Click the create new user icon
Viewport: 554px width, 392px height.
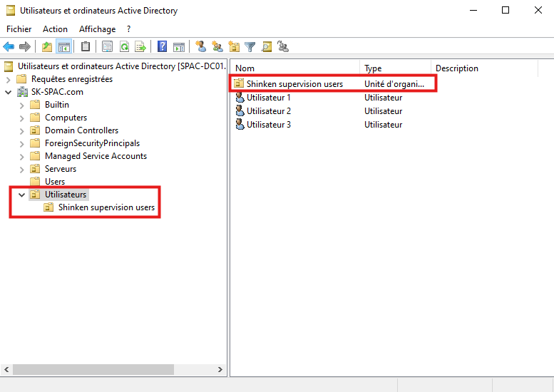(x=201, y=47)
